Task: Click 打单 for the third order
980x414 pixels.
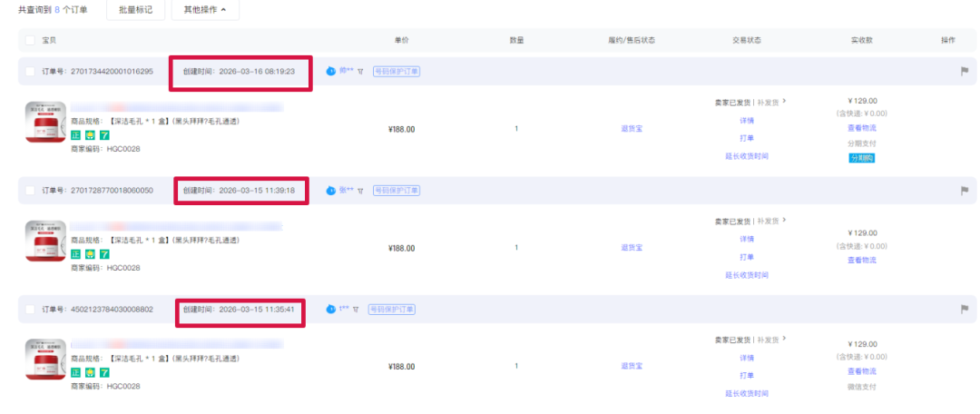Action: click(x=747, y=375)
